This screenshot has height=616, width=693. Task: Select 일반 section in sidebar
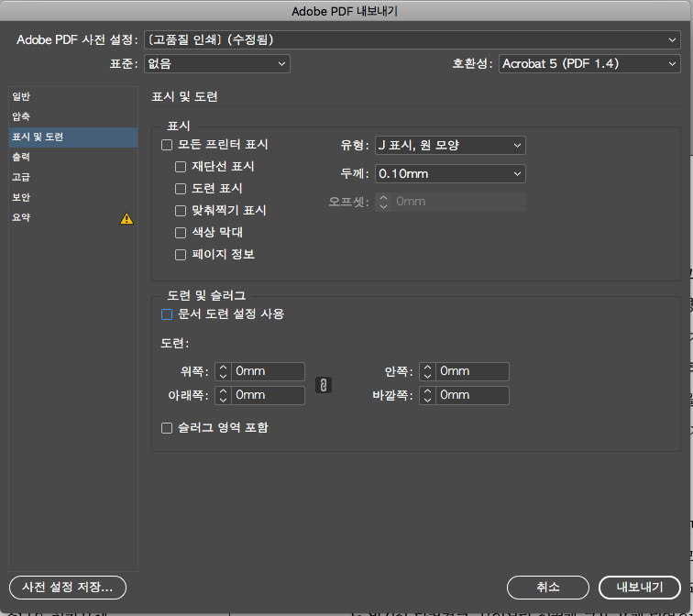[73, 96]
